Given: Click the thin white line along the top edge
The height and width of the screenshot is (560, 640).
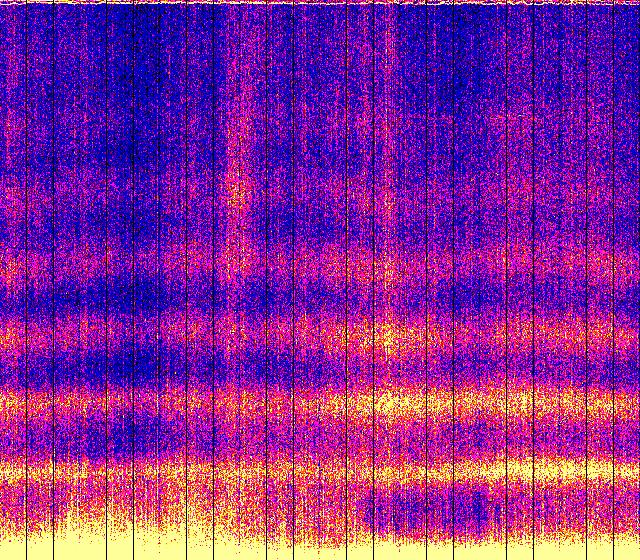Looking at the screenshot, I should [320, 2].
